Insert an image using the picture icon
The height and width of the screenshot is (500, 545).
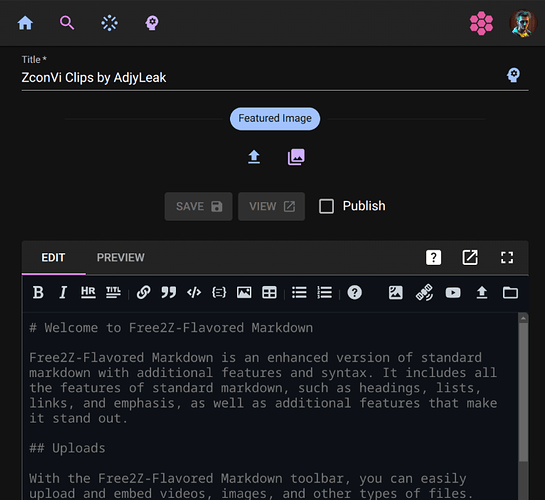[x=244, y=293]
